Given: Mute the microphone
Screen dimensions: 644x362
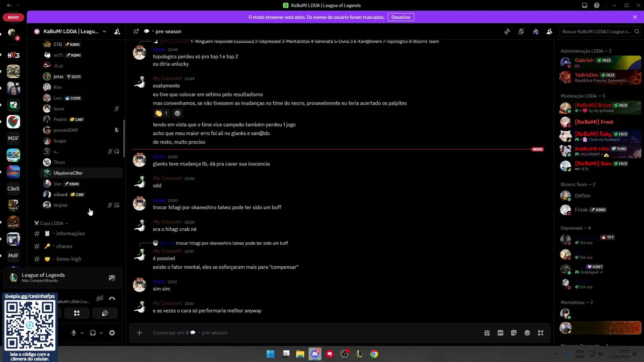Looking at the screenshot, I should point(74,333).
